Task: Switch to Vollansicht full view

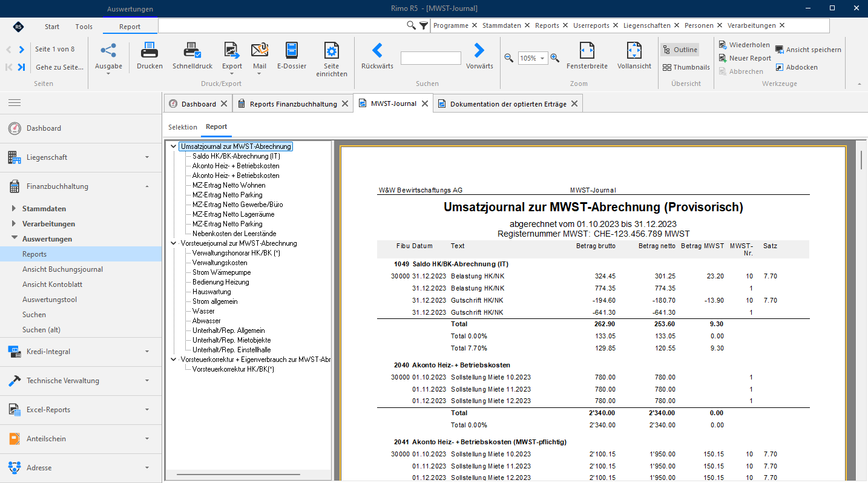Action: click(634, 50)
